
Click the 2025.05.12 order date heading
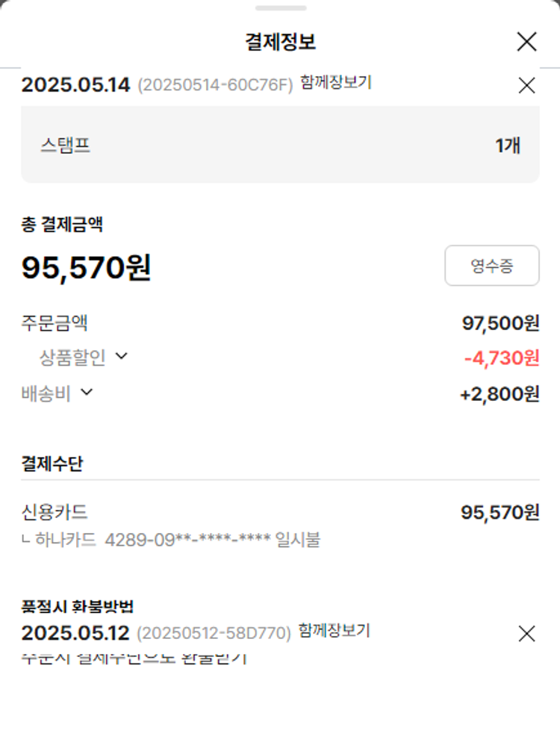75,633
